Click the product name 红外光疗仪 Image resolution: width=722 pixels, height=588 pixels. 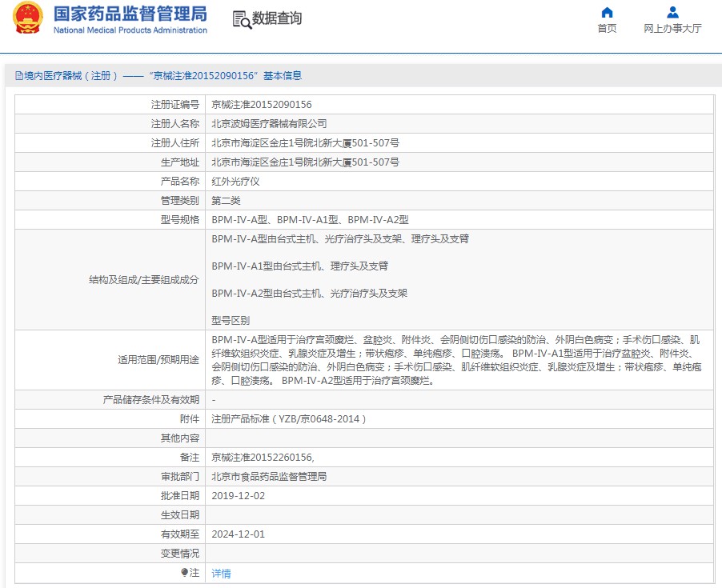pyautogui.click(x=235, y=182)
